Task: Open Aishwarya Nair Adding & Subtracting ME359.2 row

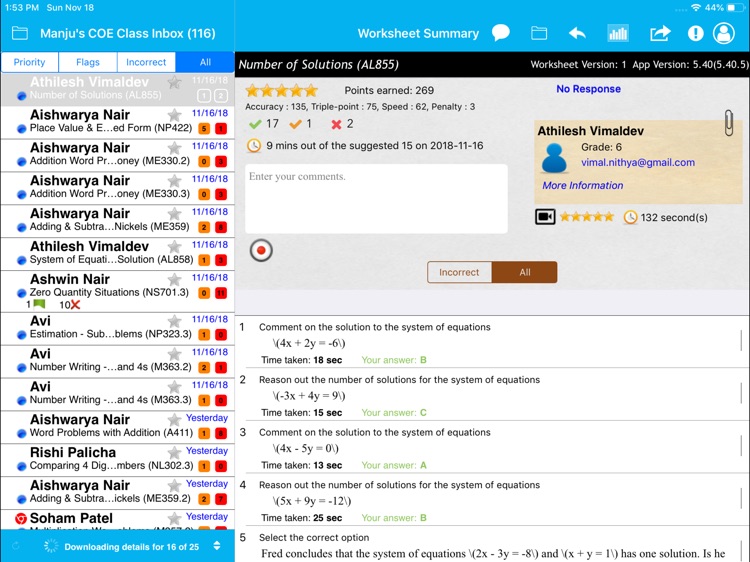Action: 118,492
